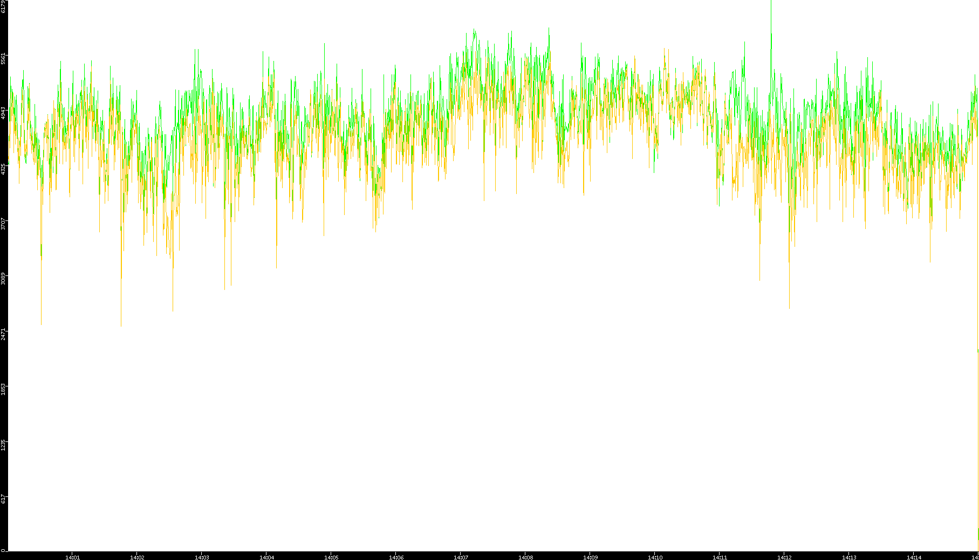
Task: Select the 14:10 time marker
Action: coord(655,557)
